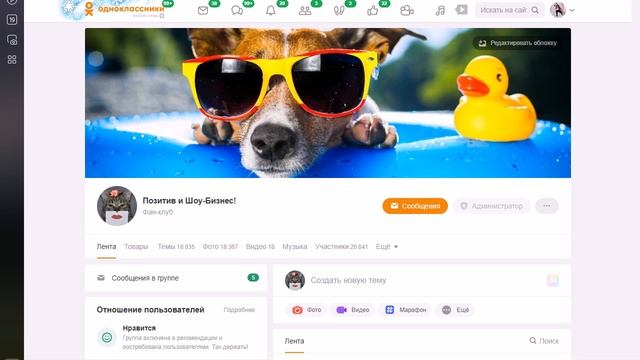Viewport: 640px width, 360px height.
Task: Open guests footprints icon
Action: (x=339, y=11)
